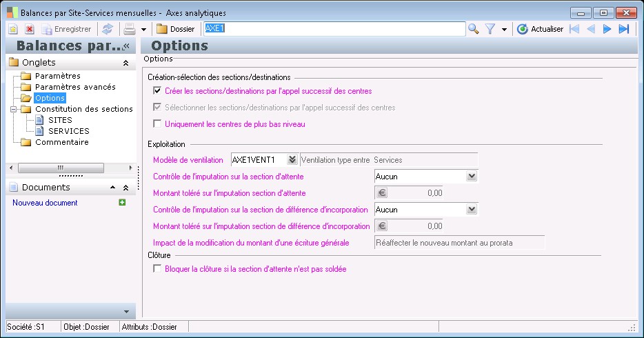Image resolution: width=644 pixels, height=338 pixels.
Task: Enable Bloquer la clôture checkbox
Action: coord(157,268)
